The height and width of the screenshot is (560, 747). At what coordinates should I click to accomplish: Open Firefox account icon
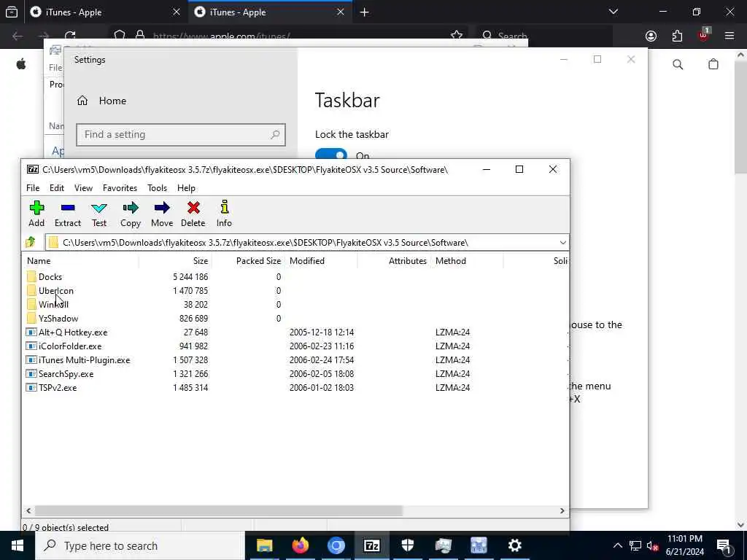pos(651,36)
